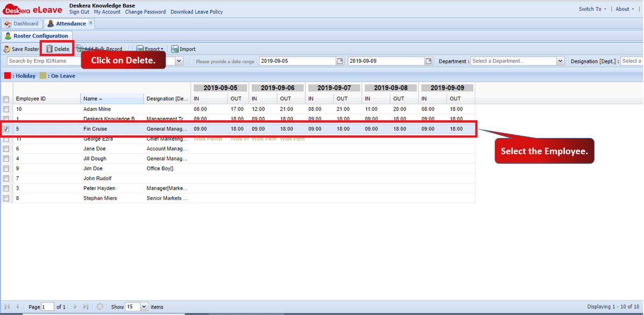
Task: Click the 2019-09-09 date column header
Action: [x=447, y=88]
